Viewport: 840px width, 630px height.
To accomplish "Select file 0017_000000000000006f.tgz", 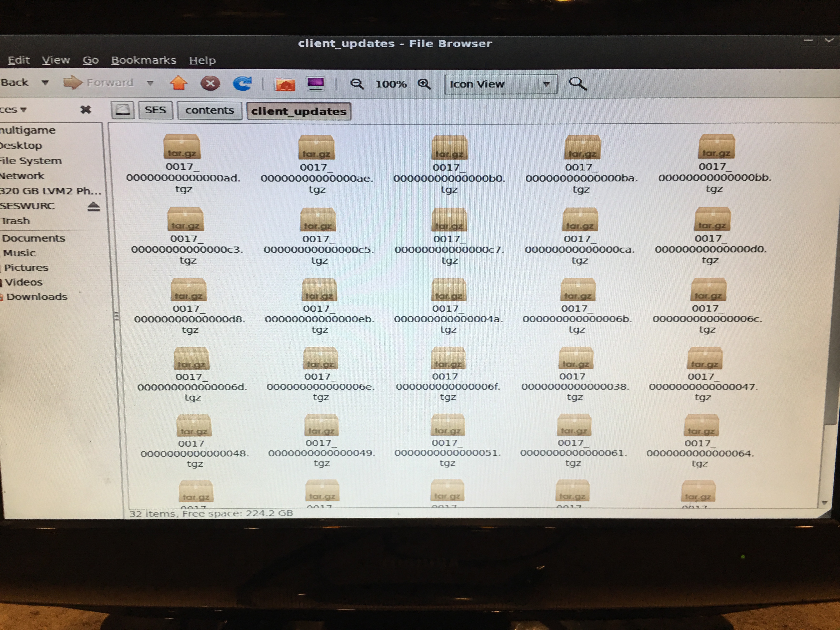I will pos(448,374).
